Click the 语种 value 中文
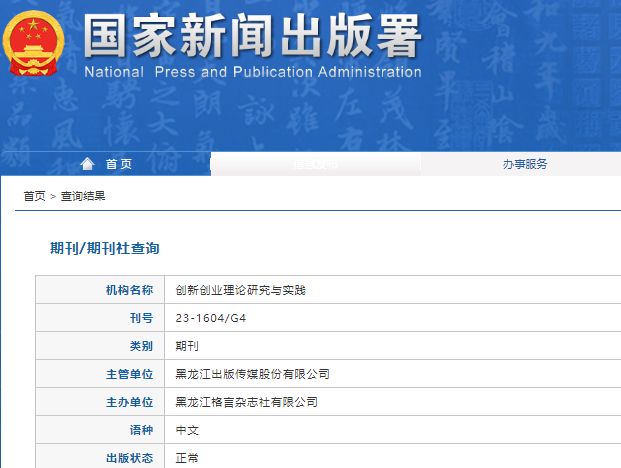Image resolution: width=621 pixels, height=468 pixels. coord(187,430)
